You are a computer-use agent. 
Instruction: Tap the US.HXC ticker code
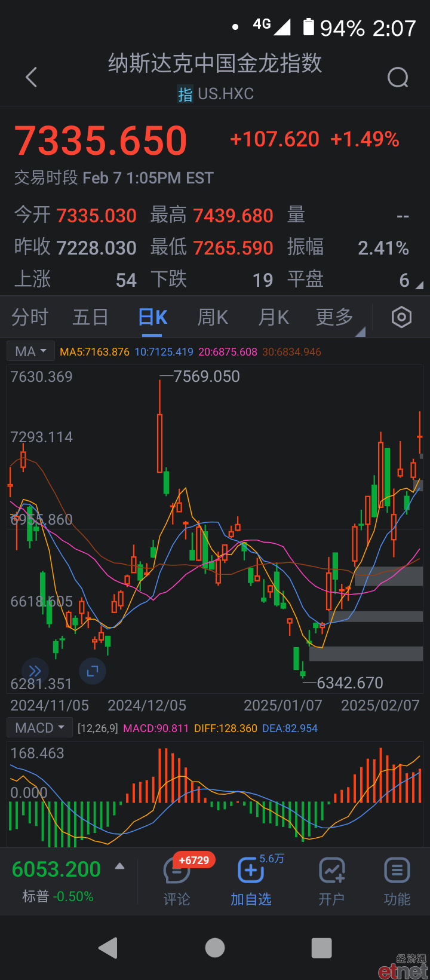point(226,94)
